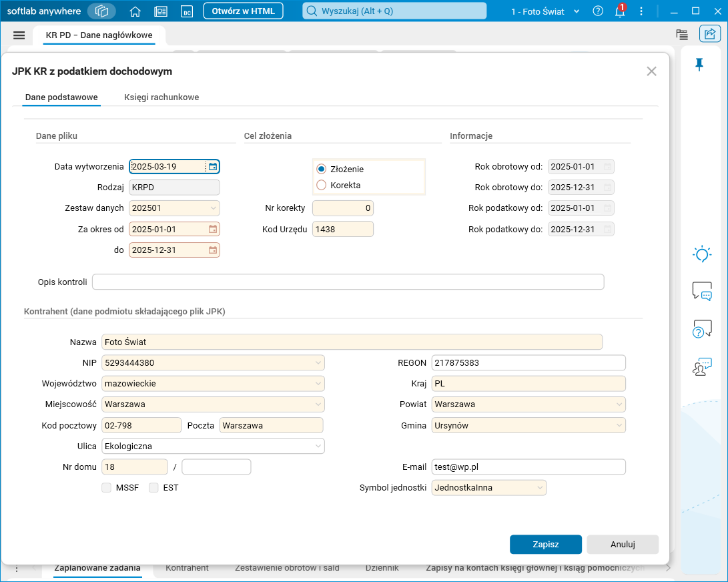The width and height of the screenshot is (728, 582).
Task: Toggle the EST checkbox
Action: click(x=153, y=488)
